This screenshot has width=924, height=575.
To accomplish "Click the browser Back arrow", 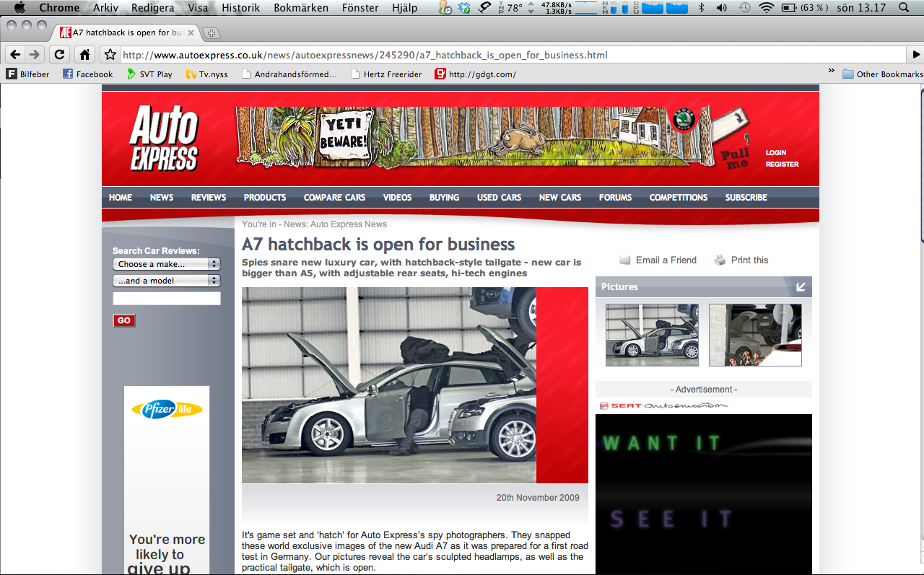I will (15, 54).
